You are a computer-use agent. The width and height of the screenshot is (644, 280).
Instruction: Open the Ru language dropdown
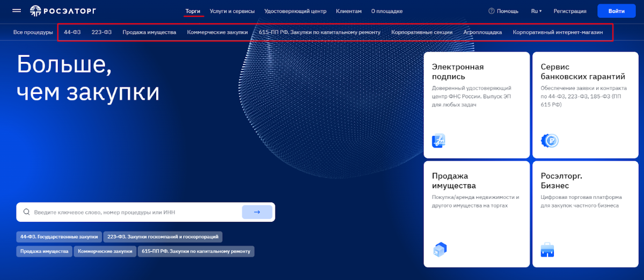(536, 11)
